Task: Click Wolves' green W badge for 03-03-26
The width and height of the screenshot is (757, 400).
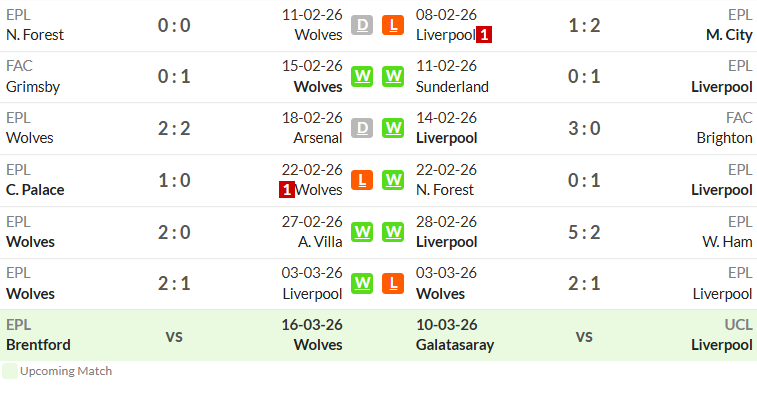Action: pyautogui.click(x=362, y=284)
